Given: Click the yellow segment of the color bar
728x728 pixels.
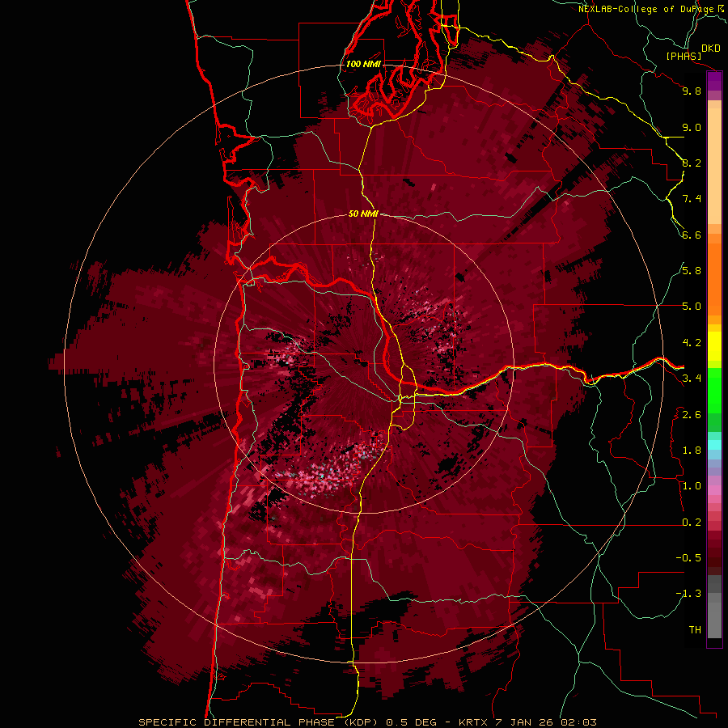Looking at the screenshot, I should coord(714,346).
